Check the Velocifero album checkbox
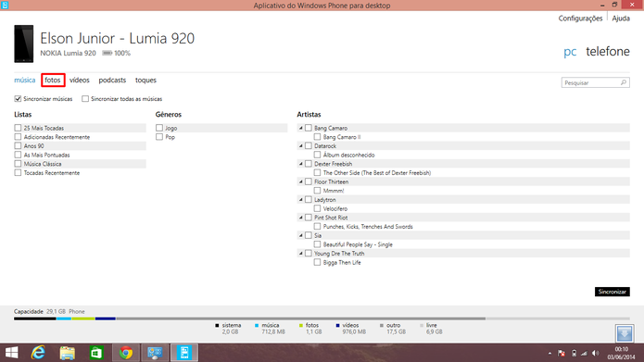This screenshot has height=362, width=644. pyautogui.click(x=317, y=208)
